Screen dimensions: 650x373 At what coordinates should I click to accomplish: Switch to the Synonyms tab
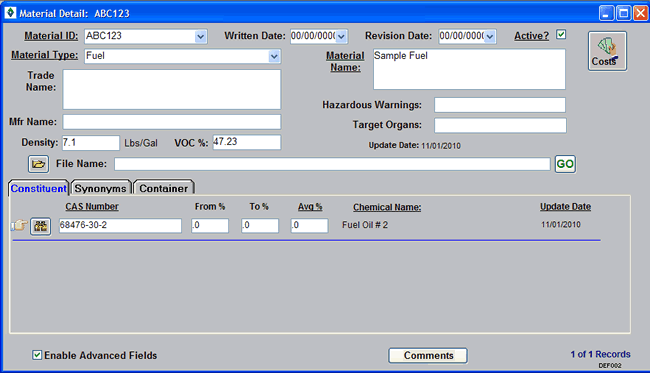click(x=101, y=188)
